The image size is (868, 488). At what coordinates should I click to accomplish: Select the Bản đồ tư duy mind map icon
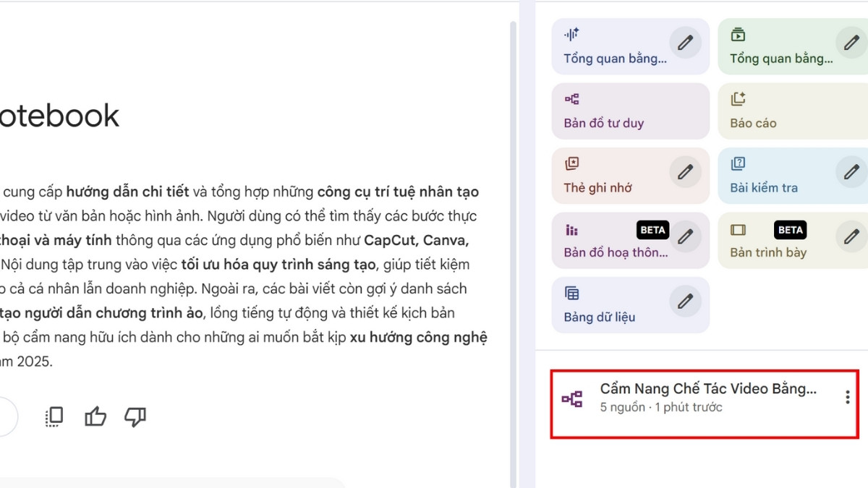[x=571, y=98]
